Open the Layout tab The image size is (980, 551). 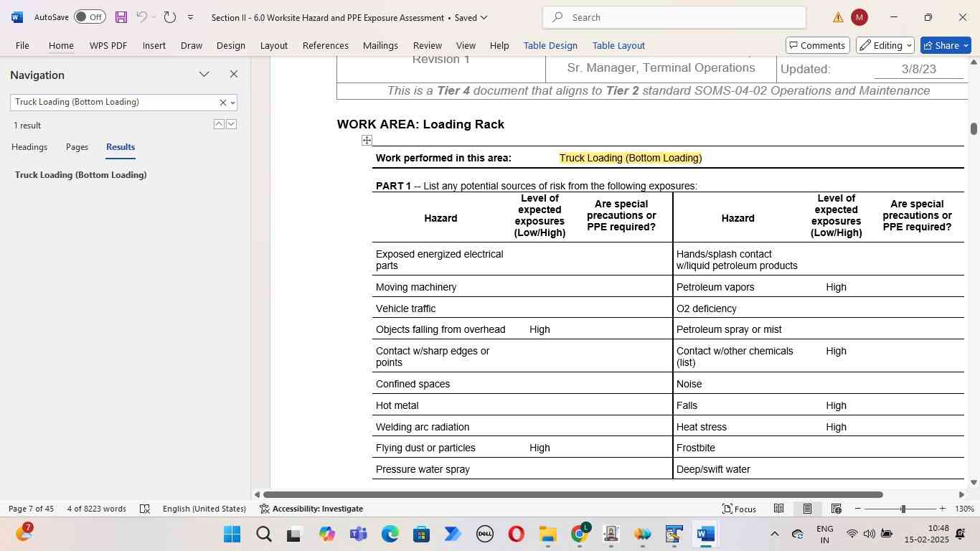[273, 45]
